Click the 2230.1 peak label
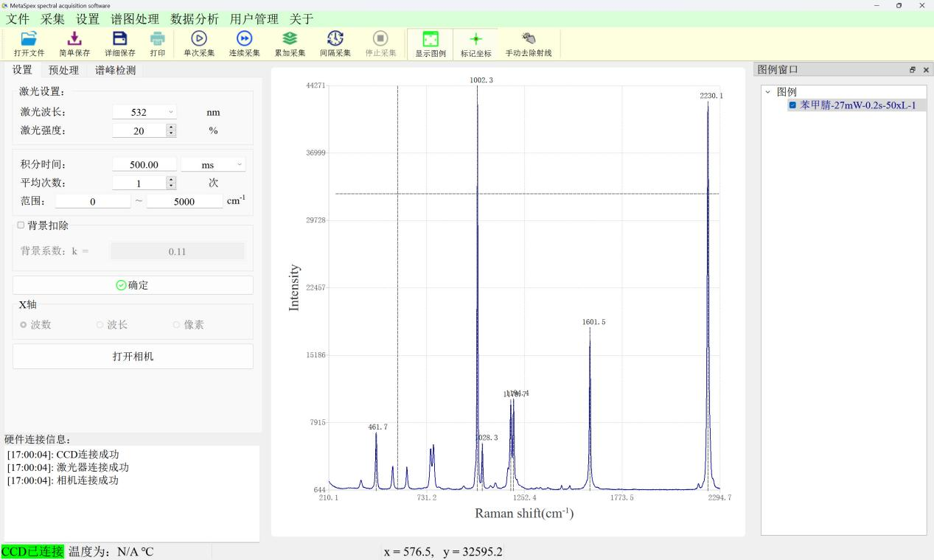This screenshot has width=934, height=560. coord(711,96)
